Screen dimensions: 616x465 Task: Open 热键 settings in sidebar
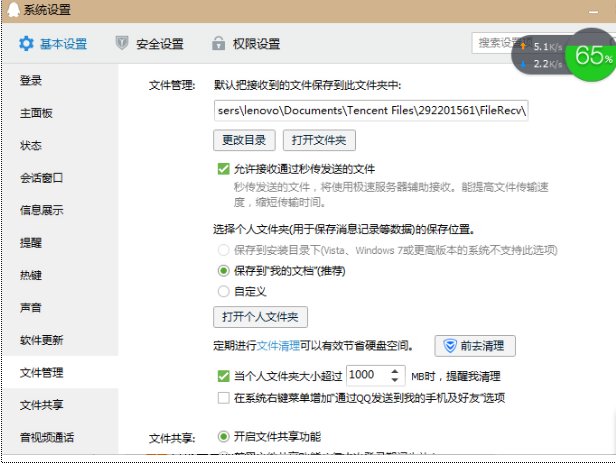(62, 275)
